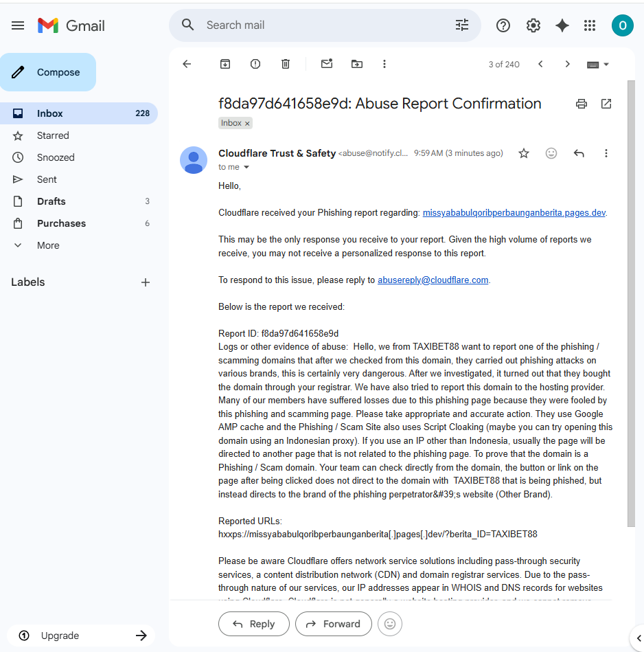Screen dimensions: 644x652
Task: Open the Gemini sparkle icon
Action: coord(562,26)
